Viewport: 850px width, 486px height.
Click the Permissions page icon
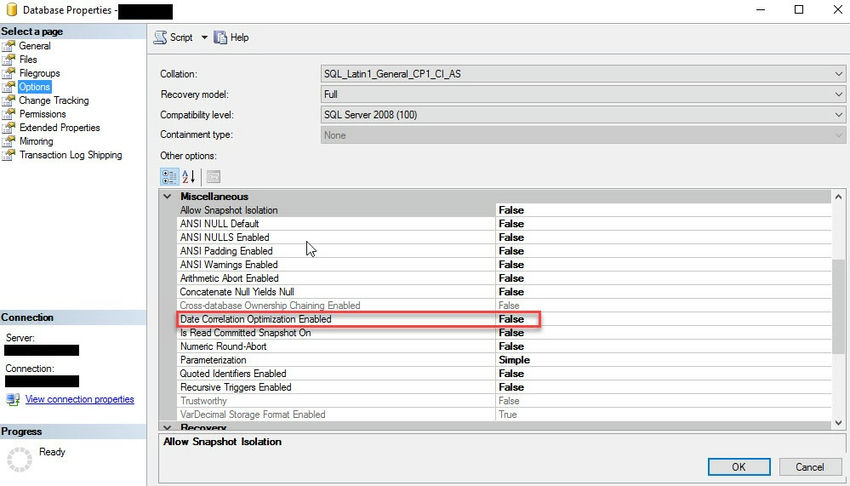pos(9,114)
